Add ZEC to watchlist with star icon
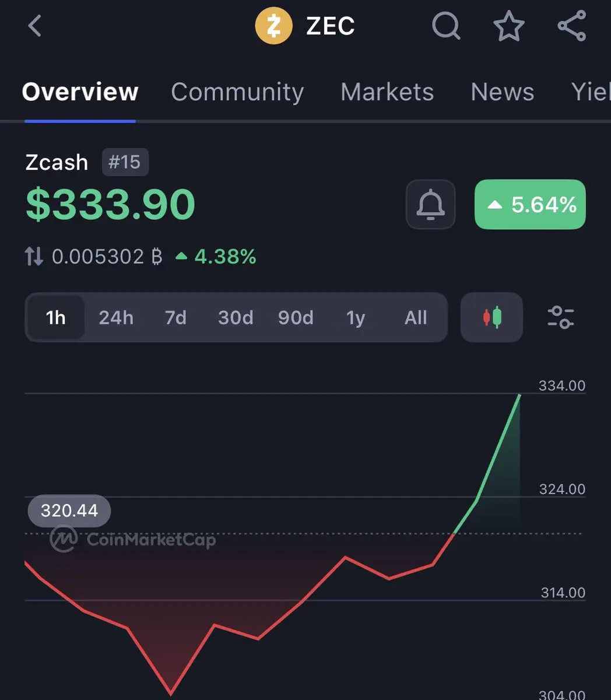Image resolution: width=611 pixels, height=700 pixels. (509, 26)
